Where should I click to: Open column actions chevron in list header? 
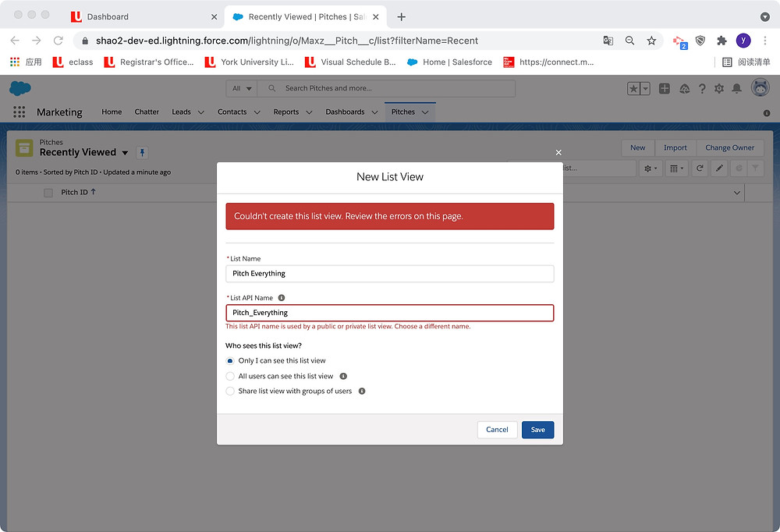point(737,193)
